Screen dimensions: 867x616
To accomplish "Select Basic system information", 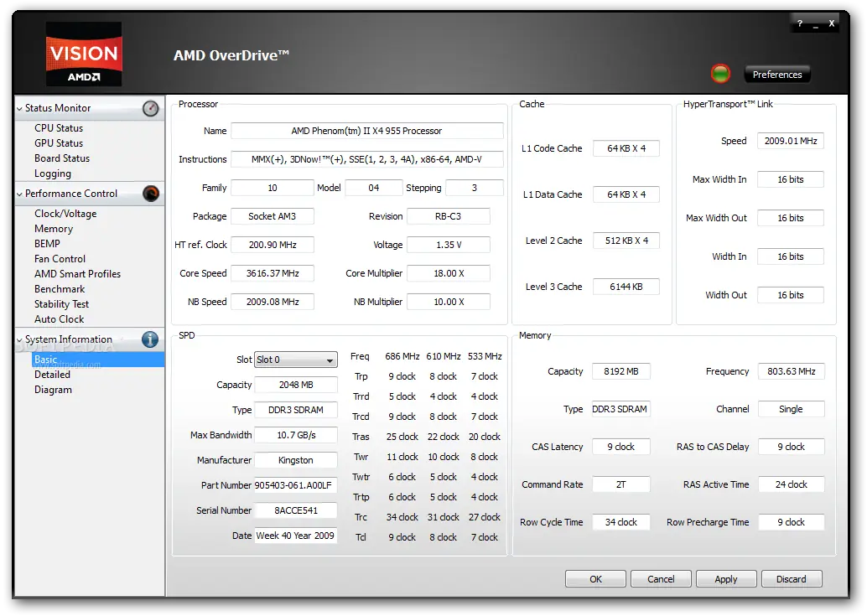I will pos(98,360).
